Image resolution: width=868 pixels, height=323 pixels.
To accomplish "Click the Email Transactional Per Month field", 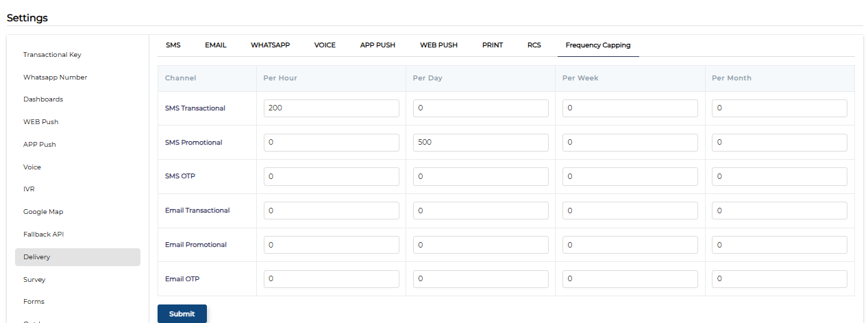I will click(779, 211).
